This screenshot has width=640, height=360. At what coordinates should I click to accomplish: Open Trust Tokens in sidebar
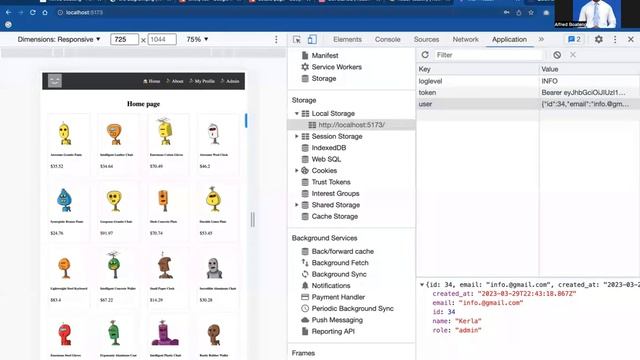coord(331,182)
